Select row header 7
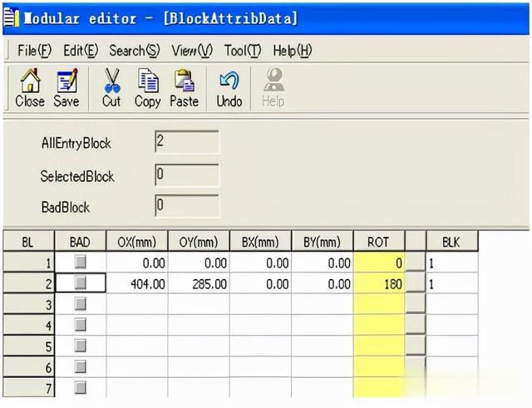The width and height of the screenshot is (532, 408). (x=29, y=388)
